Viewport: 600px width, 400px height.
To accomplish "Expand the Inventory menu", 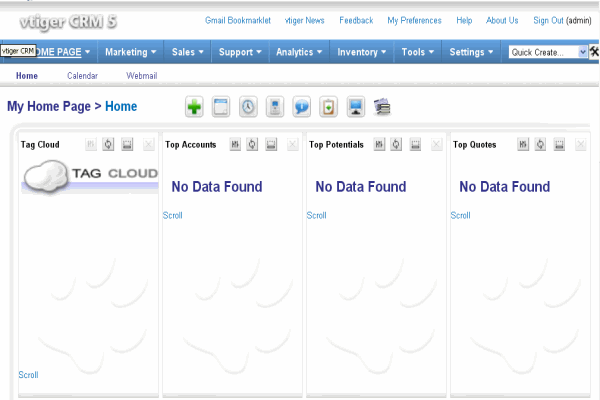I will coord(363,52).
